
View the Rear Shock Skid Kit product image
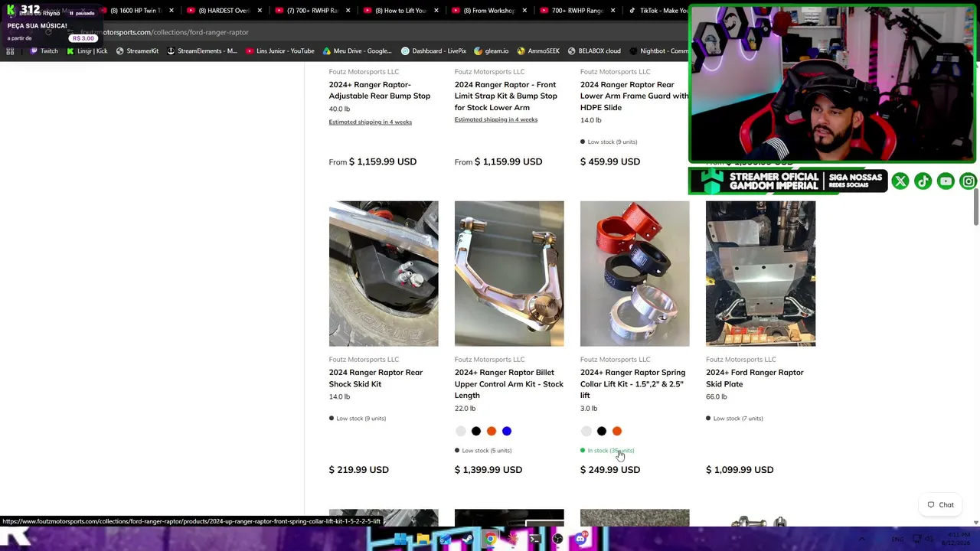click(x=384, y=274)
